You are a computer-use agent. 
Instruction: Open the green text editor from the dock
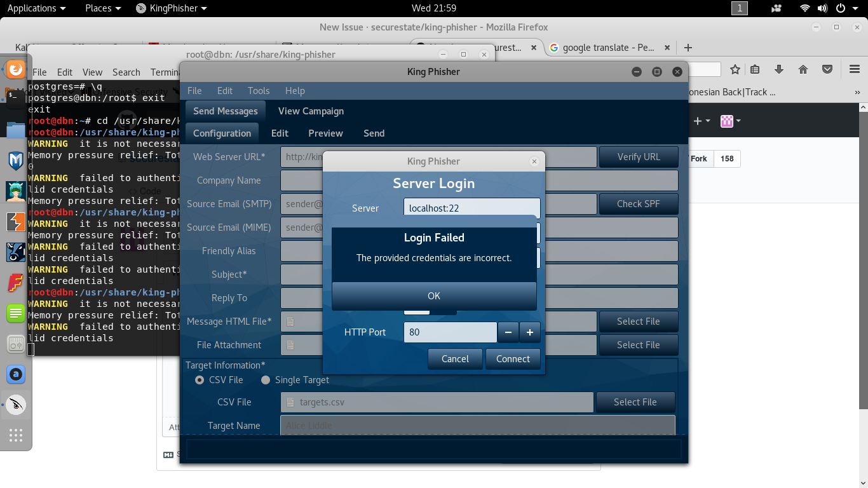click(15, 313)
